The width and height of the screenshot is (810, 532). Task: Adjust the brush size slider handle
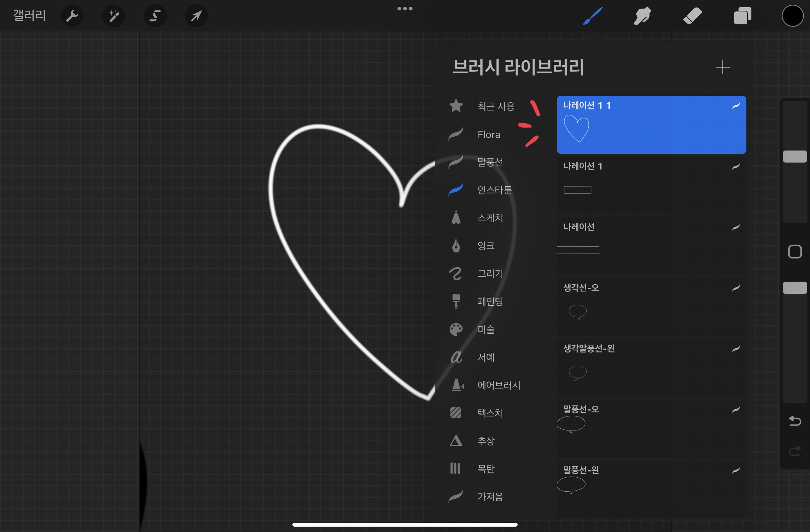coord(795,157)
